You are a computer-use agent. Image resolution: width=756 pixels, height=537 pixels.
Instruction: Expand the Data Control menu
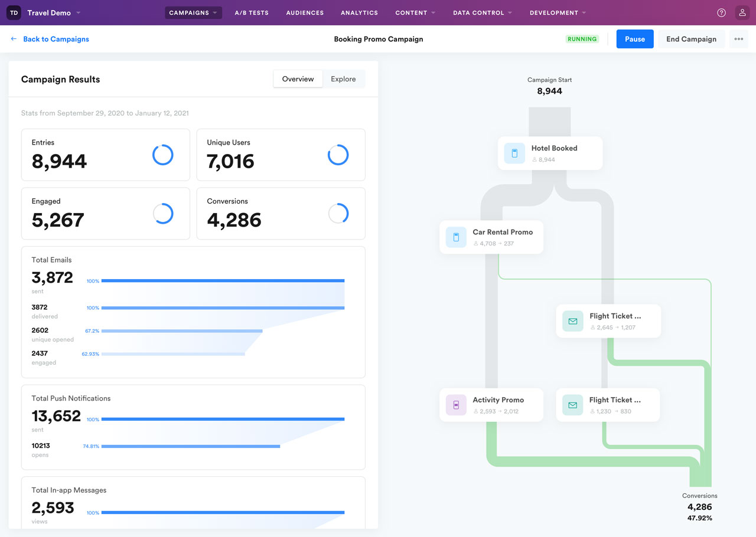(483, 12)
